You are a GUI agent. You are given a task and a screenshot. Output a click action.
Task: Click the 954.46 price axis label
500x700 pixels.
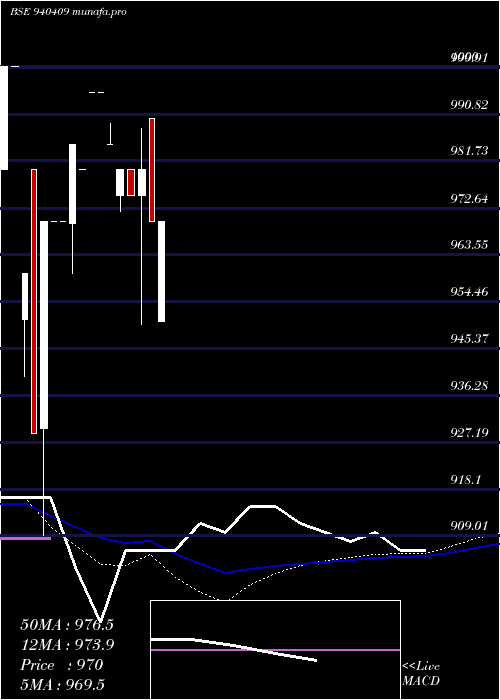pyautogui.click(x=469, y=292)
